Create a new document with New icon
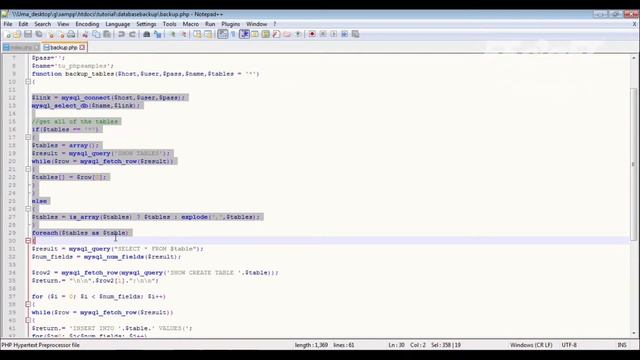Screen dimensions: 640x360 pos(8,34)
